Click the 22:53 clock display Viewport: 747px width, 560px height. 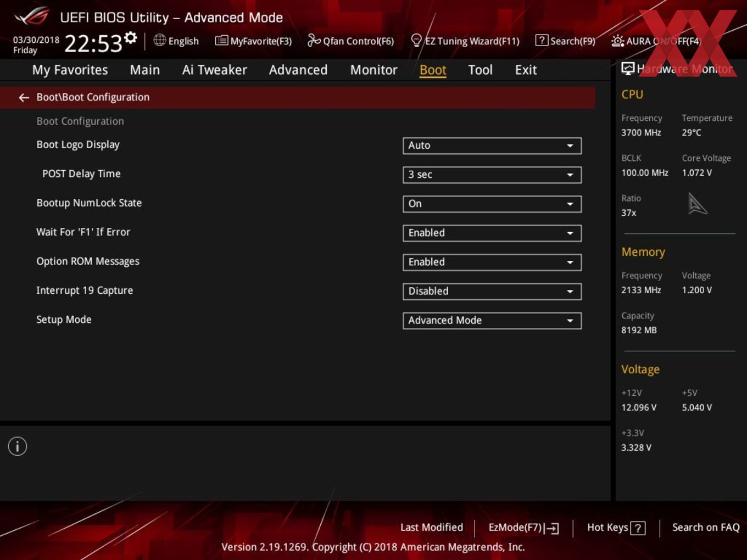pos(93,43)
